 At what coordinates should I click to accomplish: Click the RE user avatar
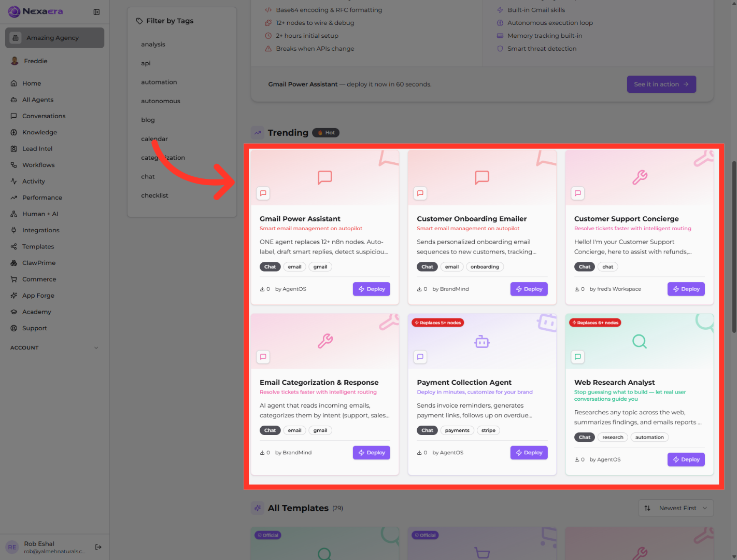[12, 547]
